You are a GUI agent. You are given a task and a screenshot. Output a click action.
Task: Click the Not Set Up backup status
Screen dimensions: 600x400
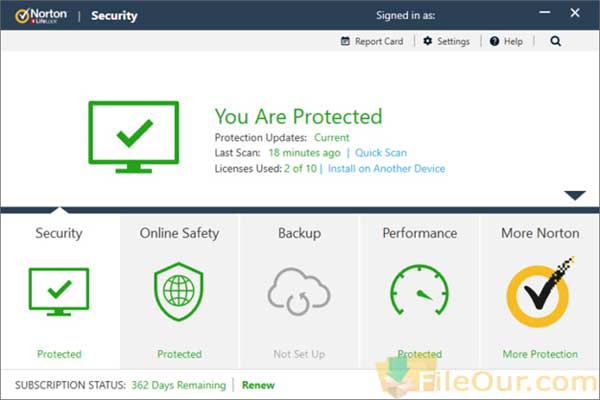299,354
